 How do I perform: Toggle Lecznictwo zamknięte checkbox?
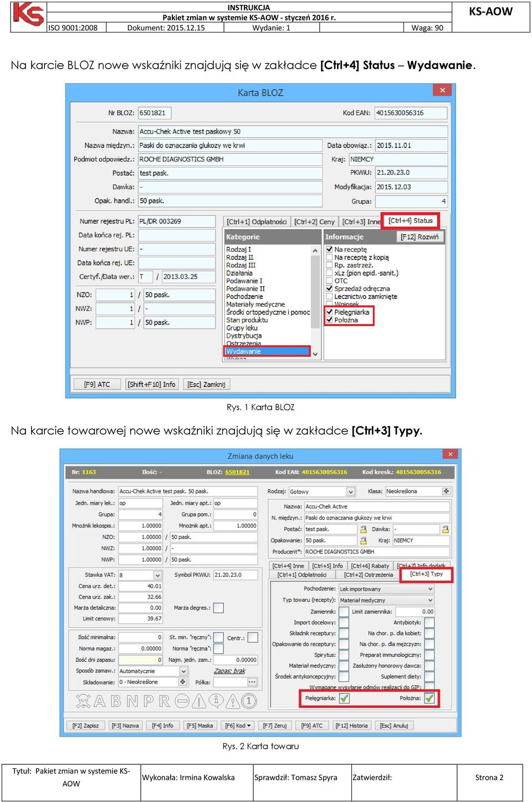click(x=329, y=296)
